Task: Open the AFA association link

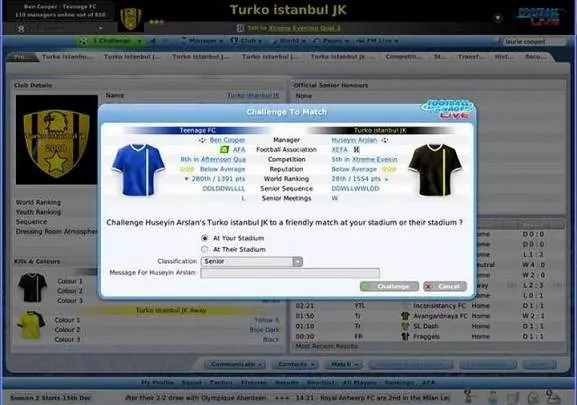Action: coord(239,150)
